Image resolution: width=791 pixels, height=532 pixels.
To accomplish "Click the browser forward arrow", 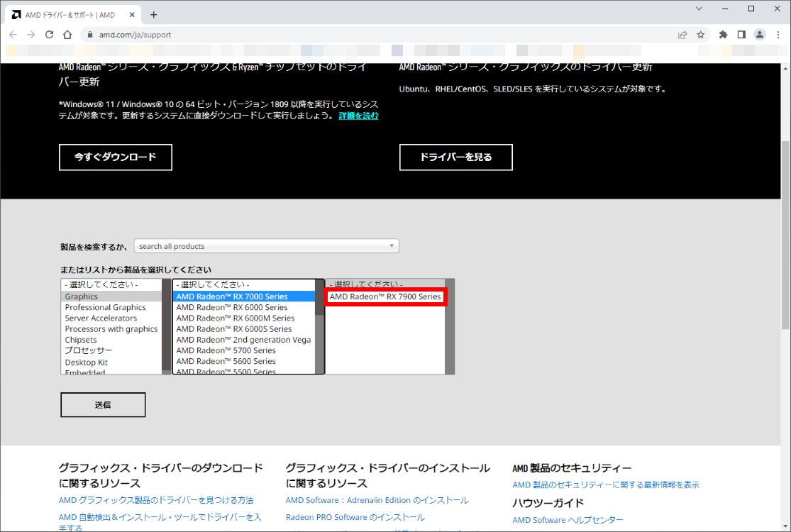I will pos(31,35).
